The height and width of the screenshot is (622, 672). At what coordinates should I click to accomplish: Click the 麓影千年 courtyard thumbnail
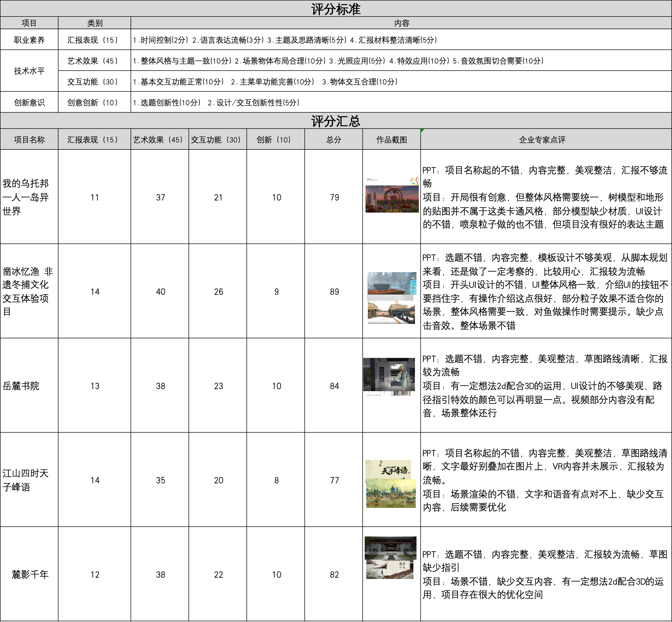pos(390,548)
